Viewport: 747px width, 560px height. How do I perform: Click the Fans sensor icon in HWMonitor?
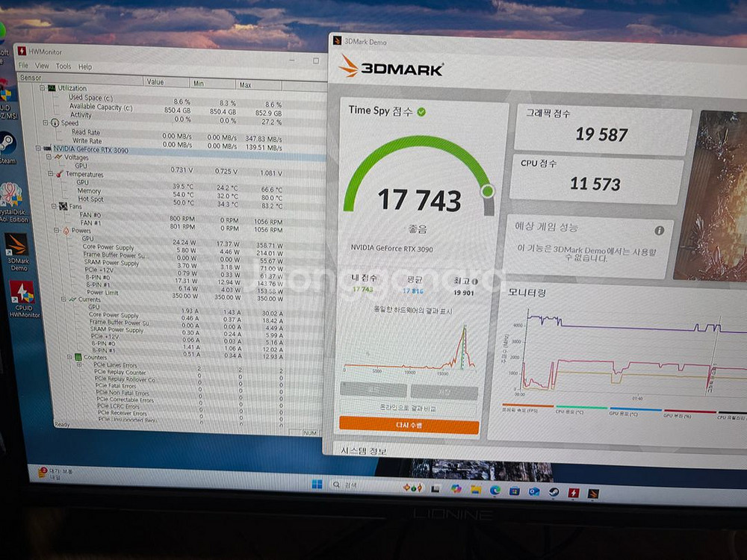point(63,206)
